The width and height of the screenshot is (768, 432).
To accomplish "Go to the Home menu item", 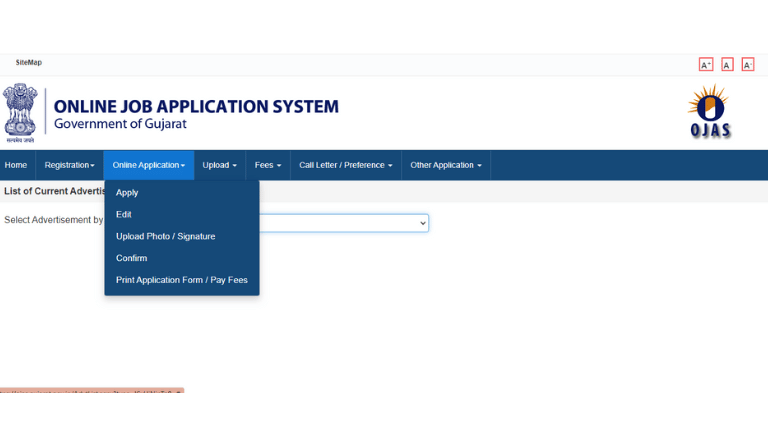I will pos(16,165).
